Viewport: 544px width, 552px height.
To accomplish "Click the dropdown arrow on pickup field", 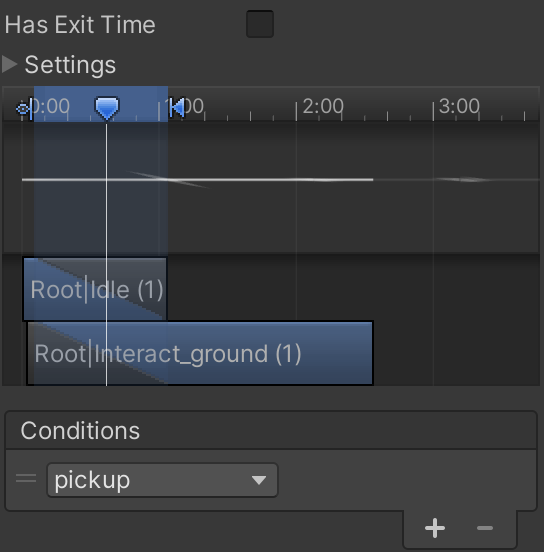I will click(x=259, y=480).
